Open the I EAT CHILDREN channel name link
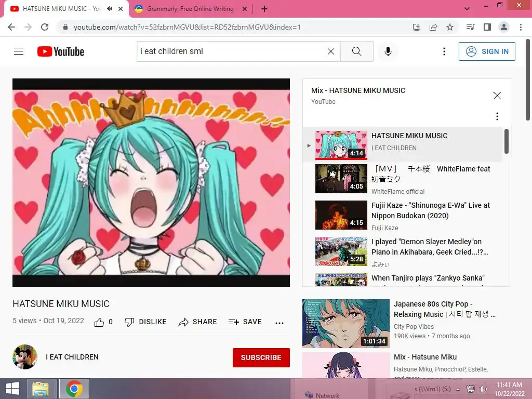This screenshot has width=532, height=399. (72, 357)
